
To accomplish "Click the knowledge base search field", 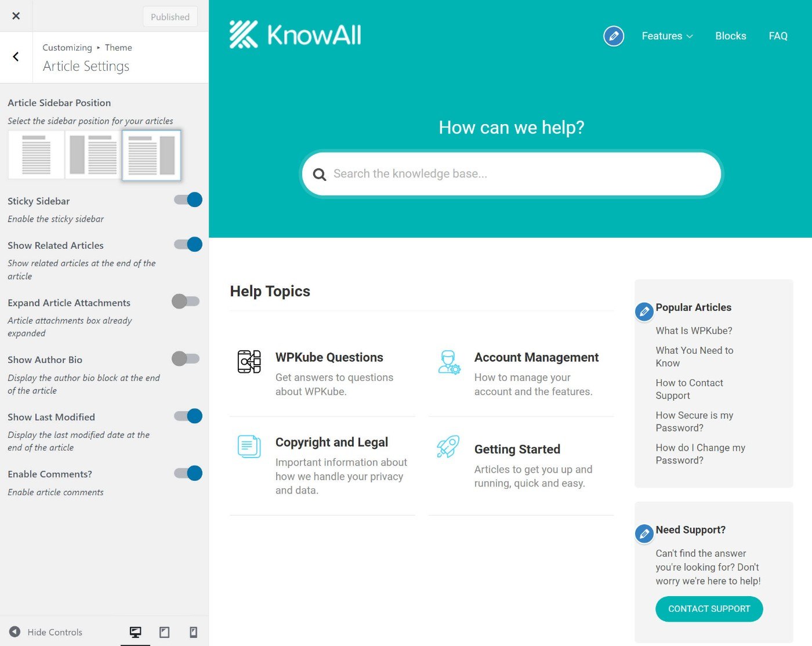I will coord(512,174).
